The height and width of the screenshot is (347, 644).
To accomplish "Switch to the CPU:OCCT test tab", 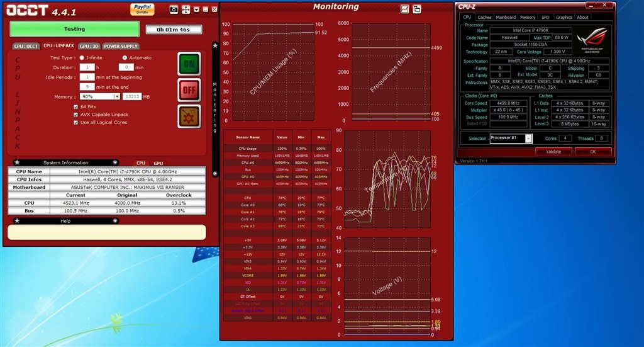I will click(x=26, y=46).
